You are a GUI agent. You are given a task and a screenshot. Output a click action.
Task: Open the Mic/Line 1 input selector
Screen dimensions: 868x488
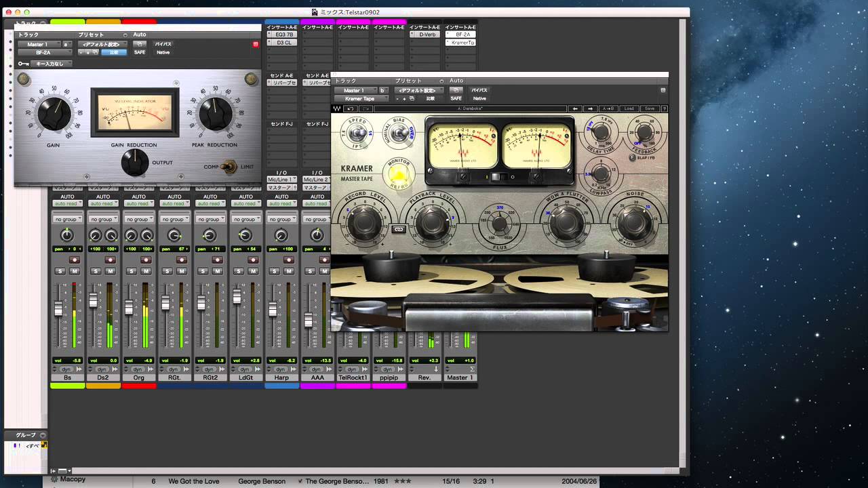(x=281, y=180)
